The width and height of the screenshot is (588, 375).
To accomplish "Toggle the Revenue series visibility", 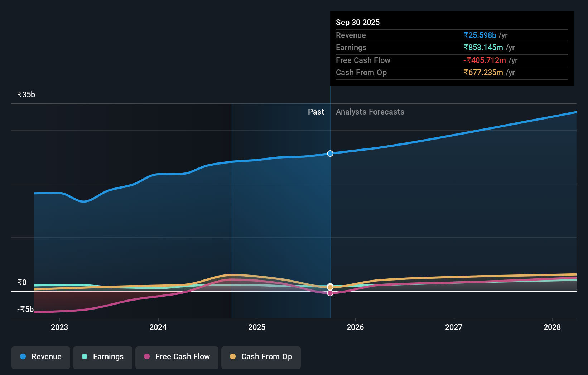I will 40,357.
